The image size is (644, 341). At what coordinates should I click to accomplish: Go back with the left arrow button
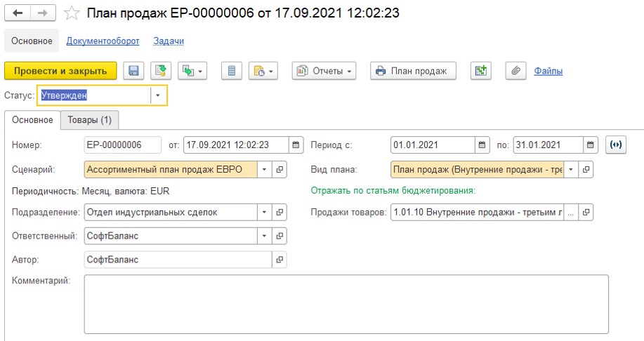tap(18, 13)
